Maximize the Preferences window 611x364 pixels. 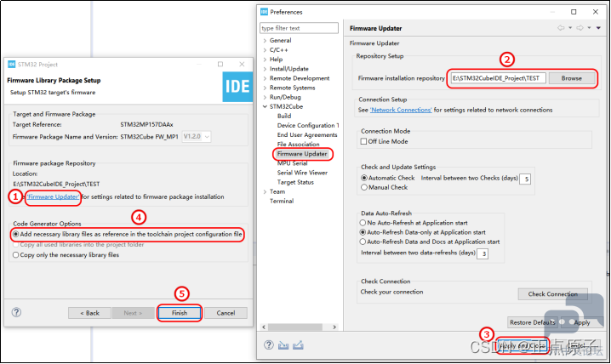click(574, 12)
